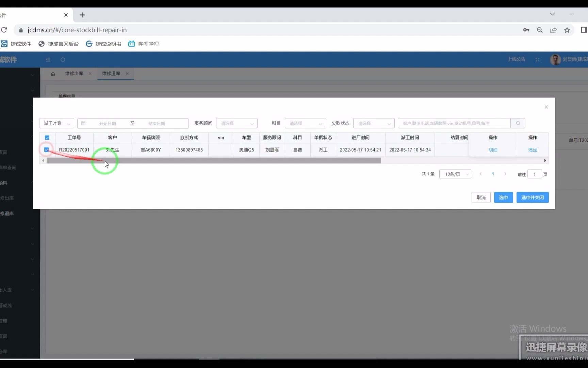Close the 维修退库 tab

[127, 74]
